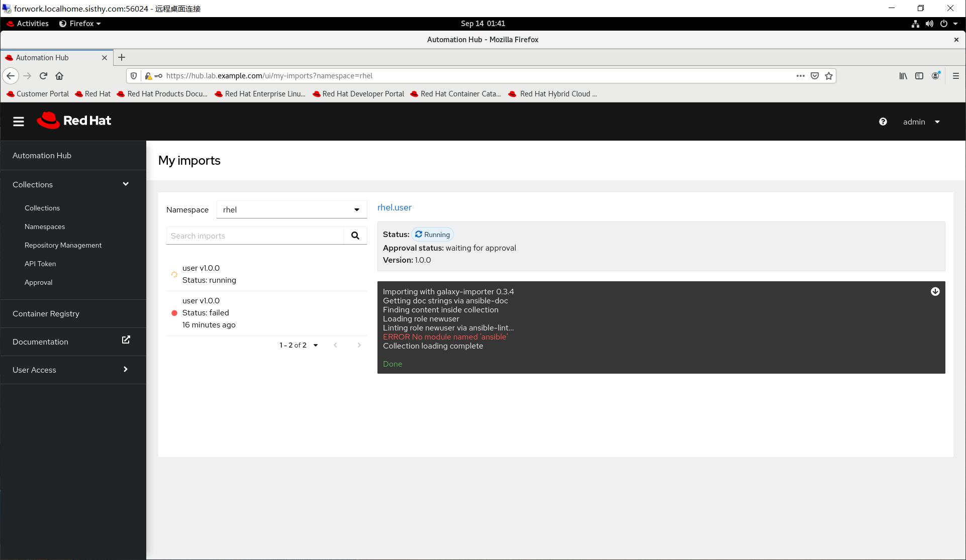Click the scroll-to-bottom arrow in the import log

tap(935, 291)
